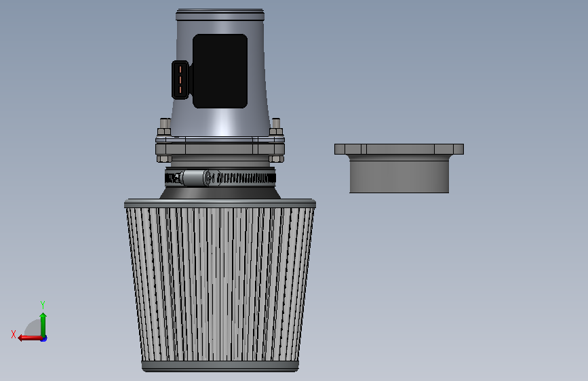The height and width of the screenshot is (381, 588).
Task: Click the three-pin electrical connector
Action: pos(180,80)
